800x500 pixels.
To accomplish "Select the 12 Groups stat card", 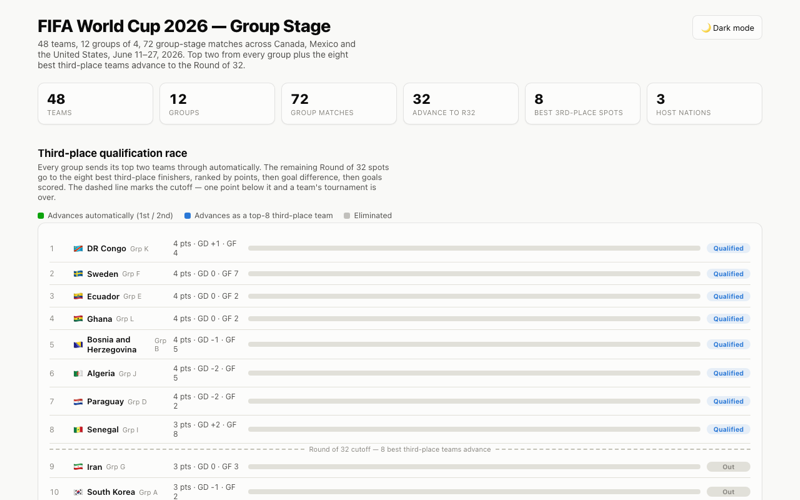I will [x=217, y=104].
